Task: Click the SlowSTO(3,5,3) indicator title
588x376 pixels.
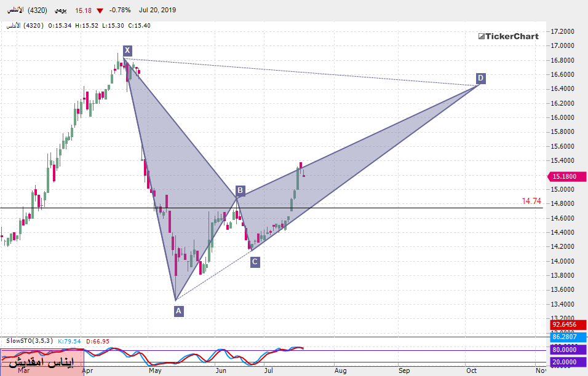Action: (29, 340)
